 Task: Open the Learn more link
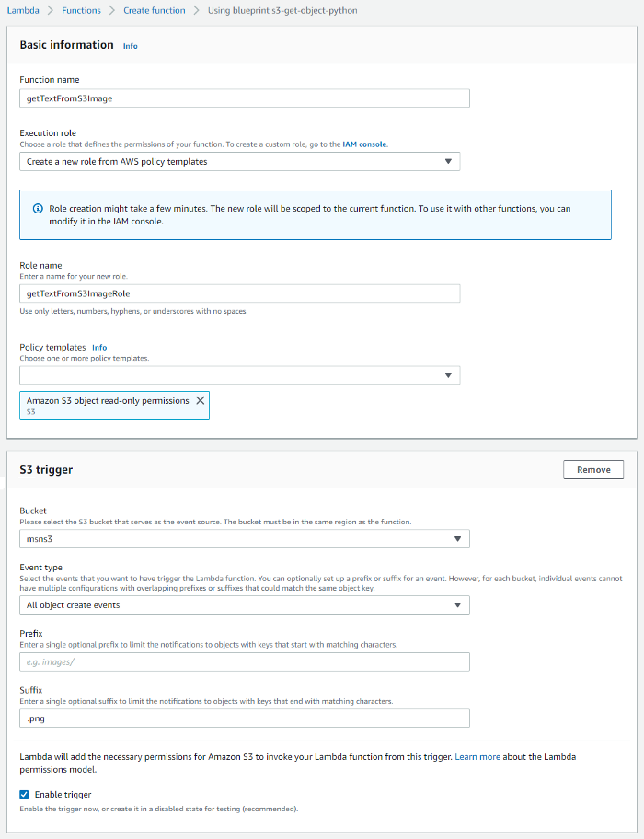477,757
